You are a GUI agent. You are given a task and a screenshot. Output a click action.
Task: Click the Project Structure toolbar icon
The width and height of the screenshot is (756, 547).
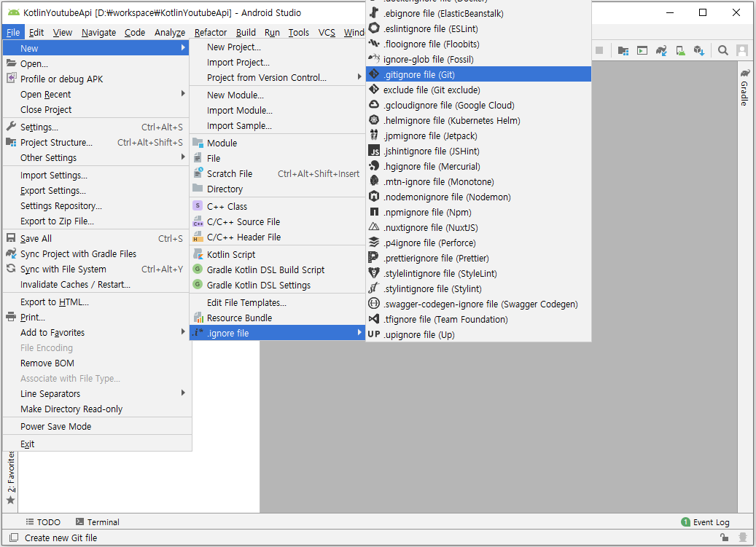[623, 50]
